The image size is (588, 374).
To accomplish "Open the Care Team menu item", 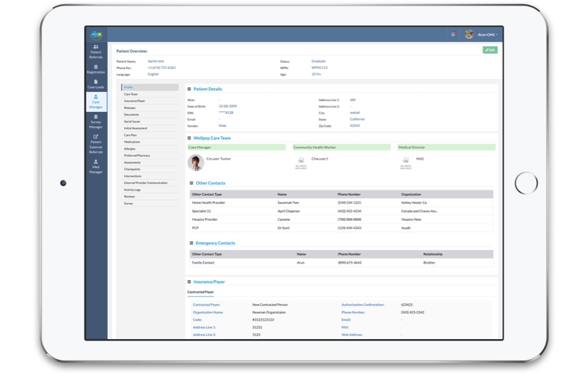I will tap(150, 94).
